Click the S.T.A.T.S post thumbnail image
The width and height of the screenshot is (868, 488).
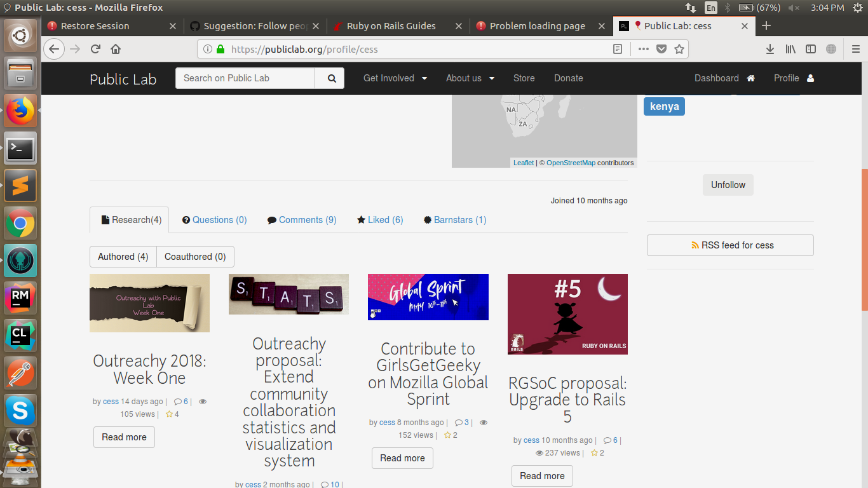[288, 294]
